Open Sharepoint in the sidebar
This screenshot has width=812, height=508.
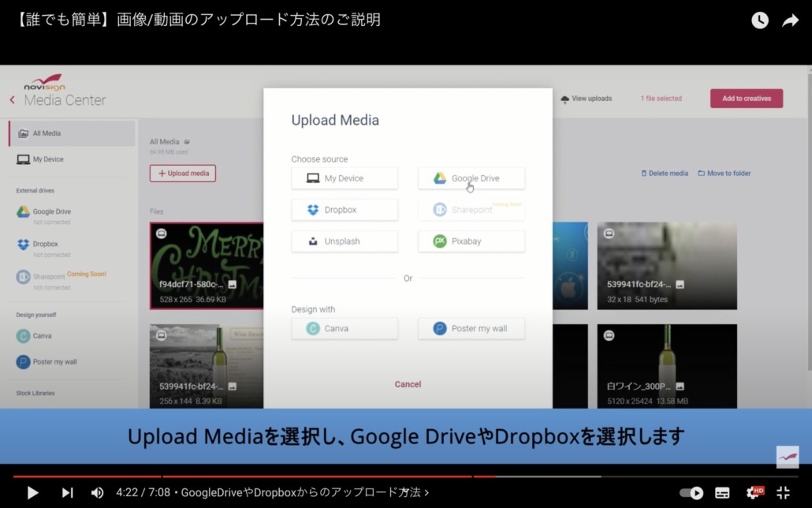coord(49,277)
